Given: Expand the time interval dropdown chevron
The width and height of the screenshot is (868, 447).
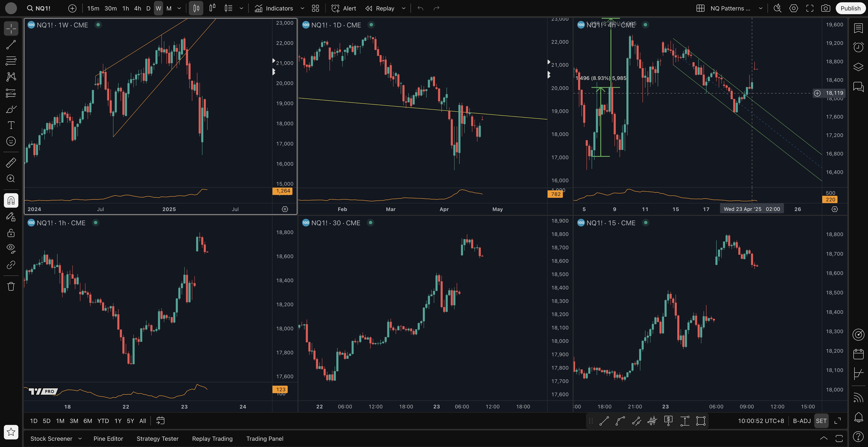Looking at the screenshot, I should click(179, 8).
